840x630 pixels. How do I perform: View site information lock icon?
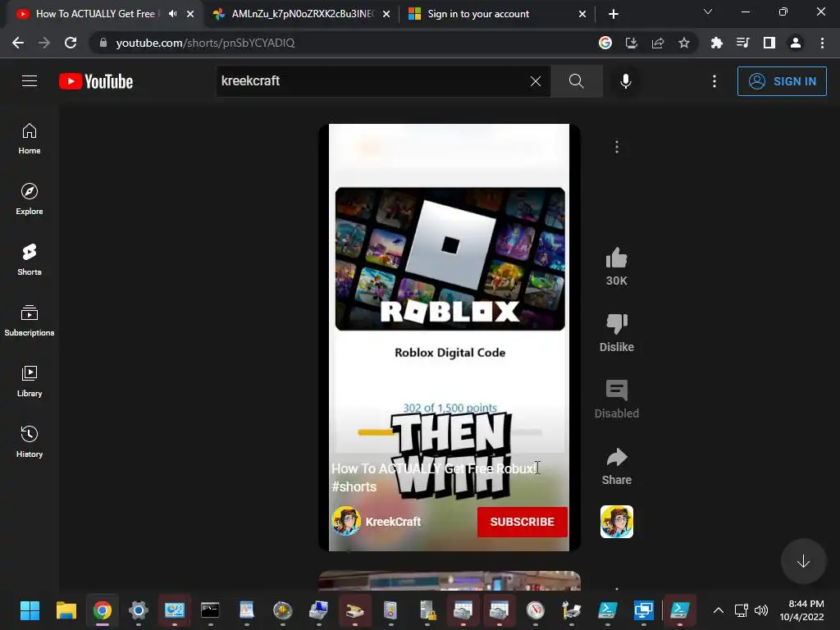pos(103,43)
